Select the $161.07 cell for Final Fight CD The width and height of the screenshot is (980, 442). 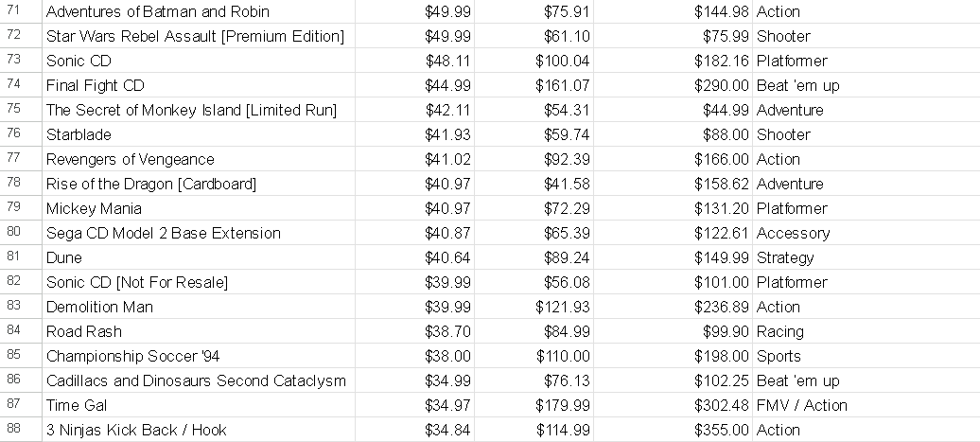(567, 85)
